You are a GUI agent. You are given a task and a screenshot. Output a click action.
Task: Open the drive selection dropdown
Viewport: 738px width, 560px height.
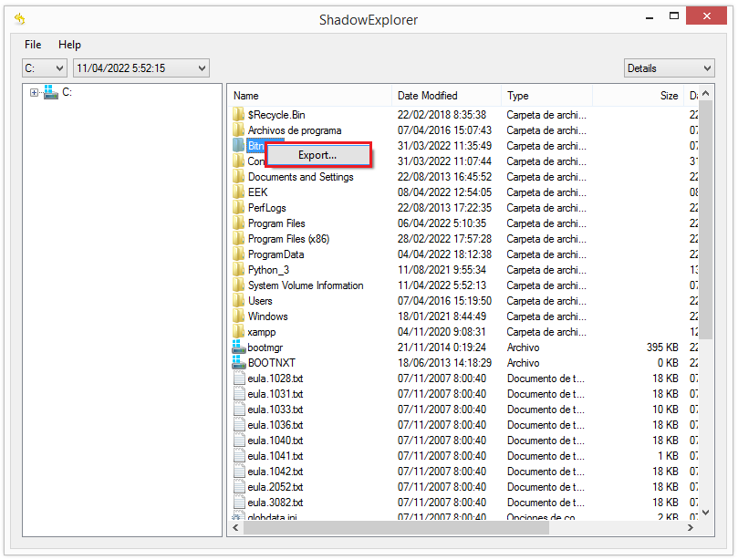coord(45,68)
